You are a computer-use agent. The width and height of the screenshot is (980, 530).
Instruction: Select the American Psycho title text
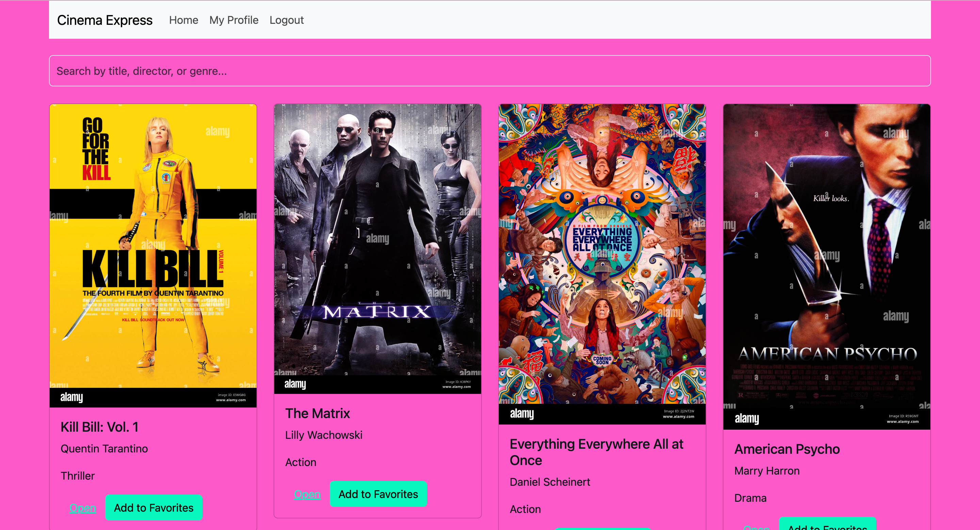coord(787,449)
